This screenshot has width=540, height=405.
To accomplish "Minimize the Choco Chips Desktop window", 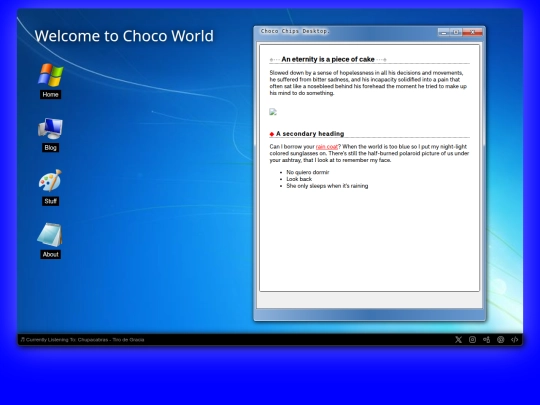I will (444, 32).
